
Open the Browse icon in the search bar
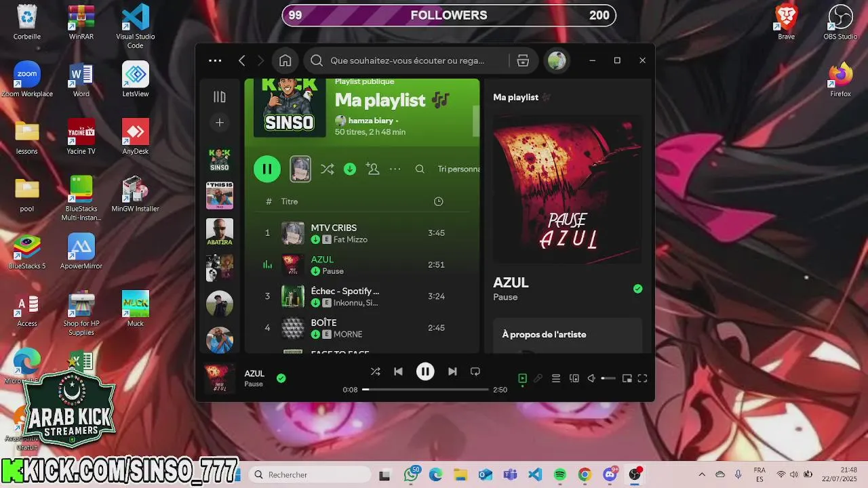(x=523, y=60)
